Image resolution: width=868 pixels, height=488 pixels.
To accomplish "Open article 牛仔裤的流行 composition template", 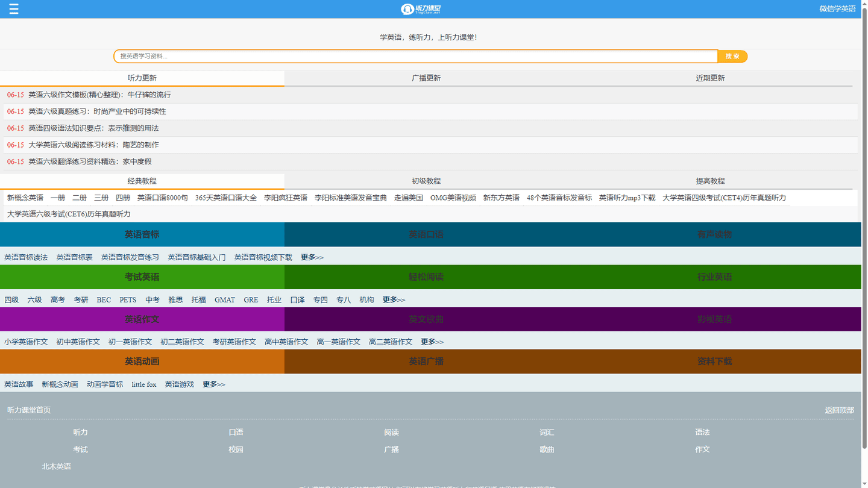I will point(99,95).
